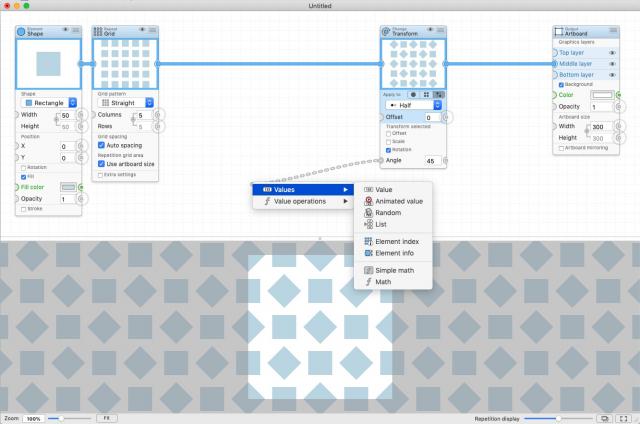Apply transform to grid elements (four-squares icon)
640x424 pixels.
426,95
